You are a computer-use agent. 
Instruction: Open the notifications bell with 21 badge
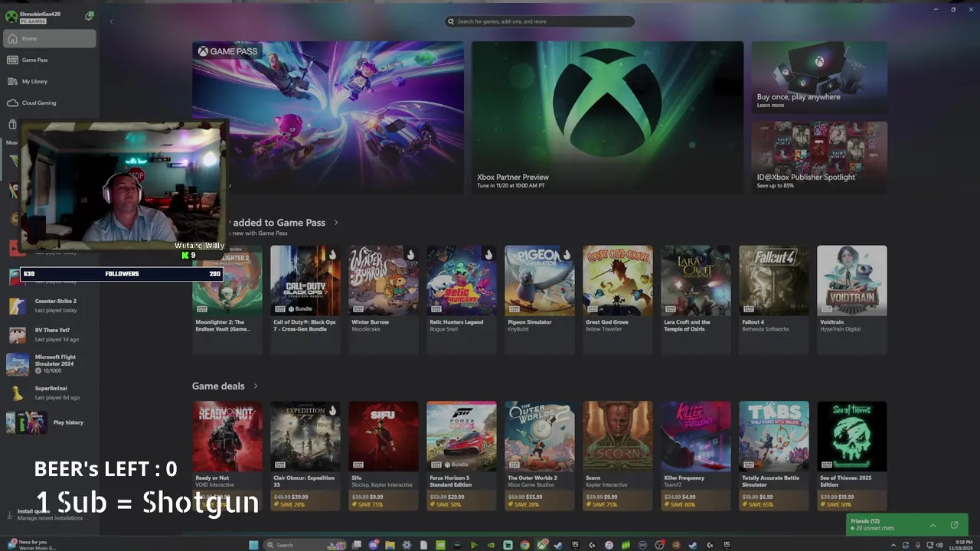coord(90,16)
